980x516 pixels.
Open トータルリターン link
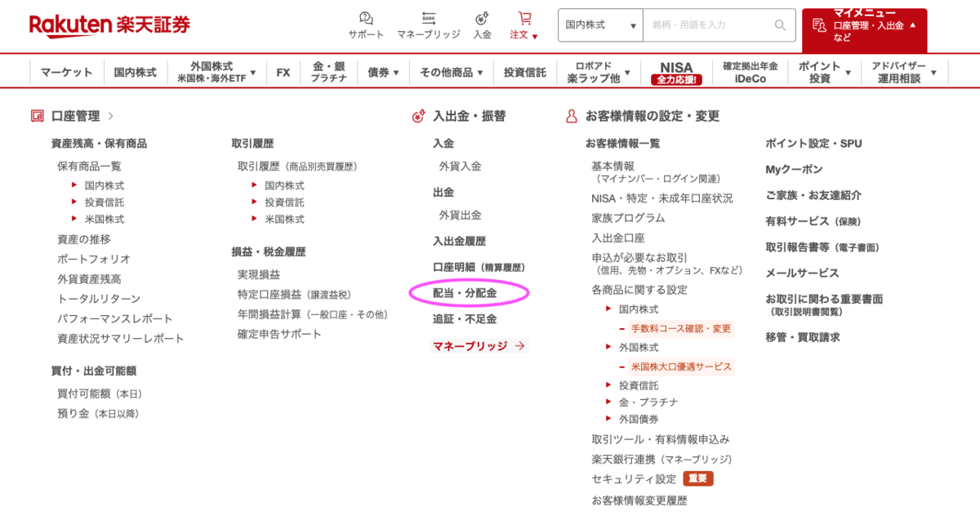pos(99,299)
